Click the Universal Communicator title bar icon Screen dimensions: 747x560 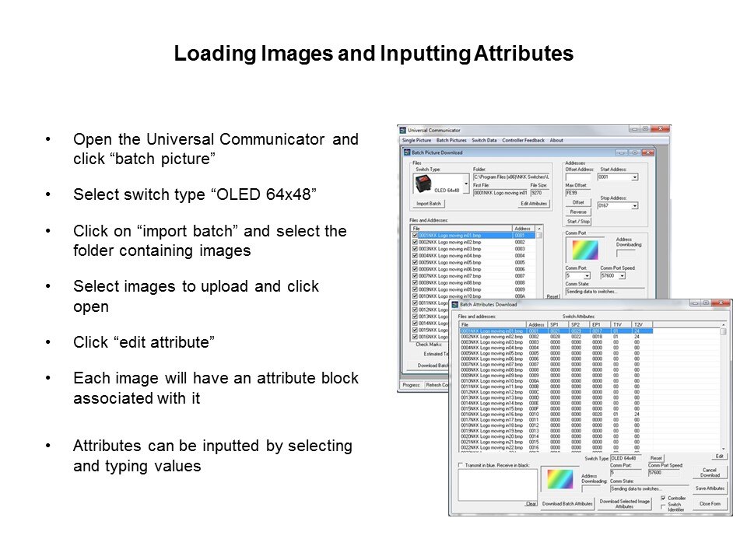tap(402, 130)
